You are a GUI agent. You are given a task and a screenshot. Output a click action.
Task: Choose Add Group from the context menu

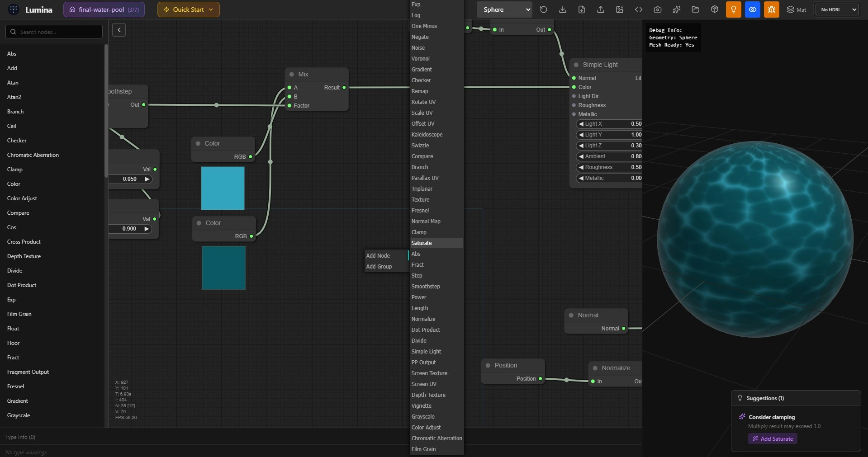click(379, 267)
